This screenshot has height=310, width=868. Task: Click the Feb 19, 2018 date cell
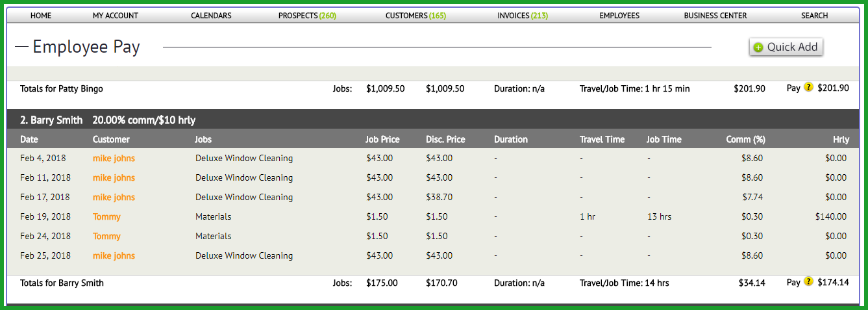click(45, 216)
